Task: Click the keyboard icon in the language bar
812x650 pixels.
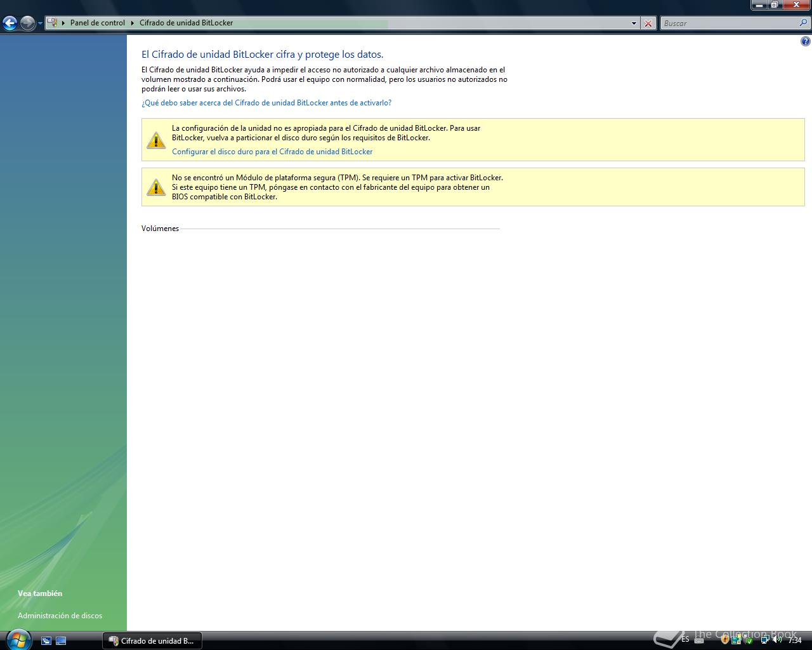Action: click(699, 640)
